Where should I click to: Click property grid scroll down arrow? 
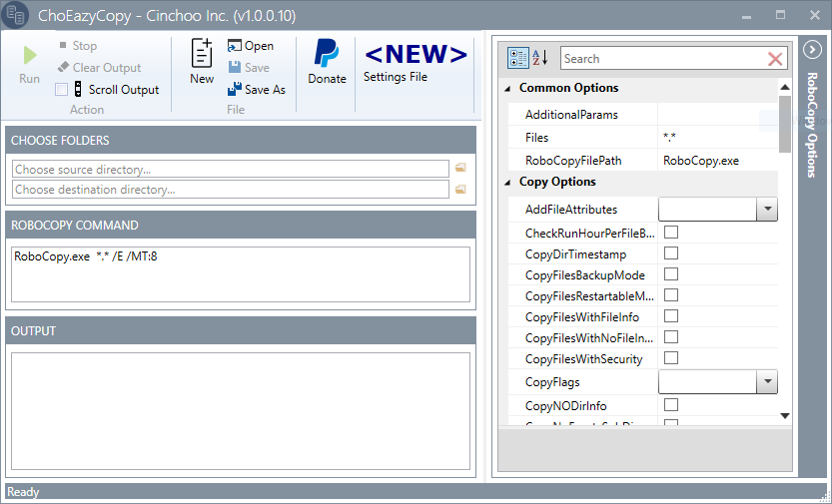(785, 416)
